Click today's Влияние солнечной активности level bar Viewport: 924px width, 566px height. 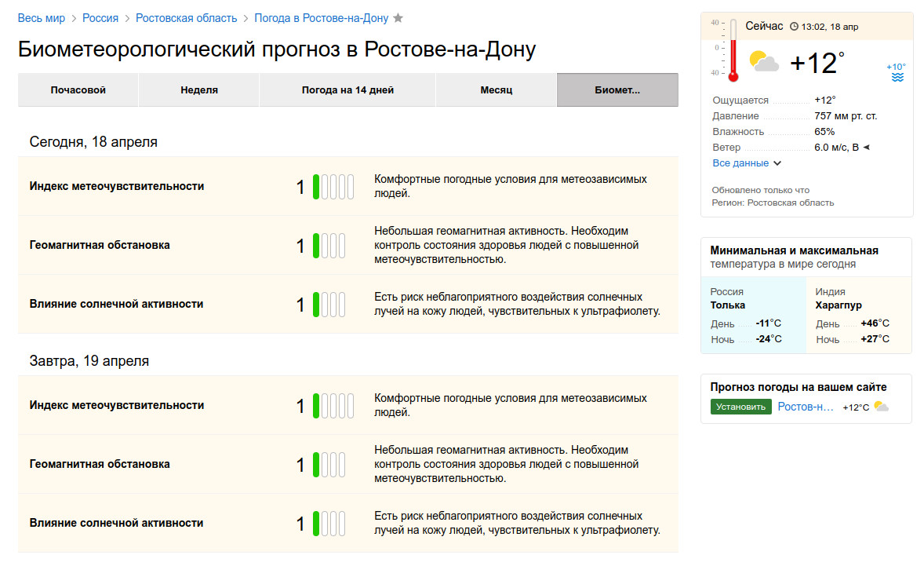pyautogui.click(x=329, y=305)
